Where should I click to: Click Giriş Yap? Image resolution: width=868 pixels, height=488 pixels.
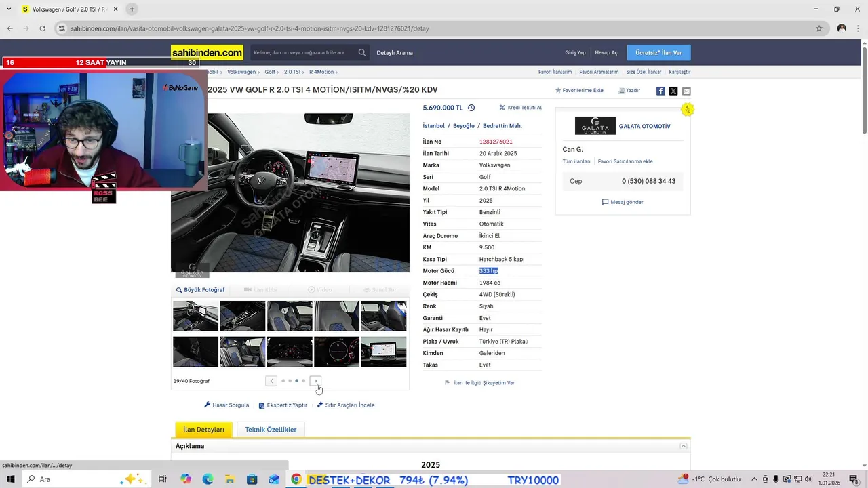575,52
